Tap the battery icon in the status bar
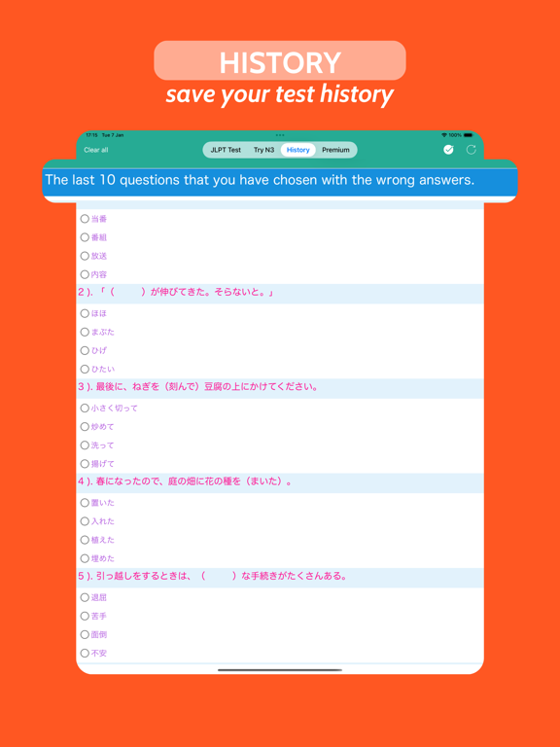Screen dimensions: 560x747 tap(468, 135)
